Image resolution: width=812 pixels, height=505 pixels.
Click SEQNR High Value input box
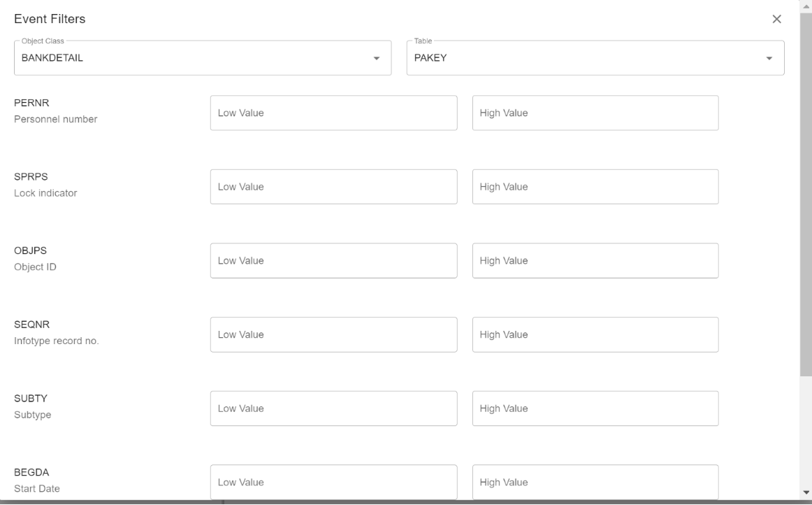tap(595, 335)
